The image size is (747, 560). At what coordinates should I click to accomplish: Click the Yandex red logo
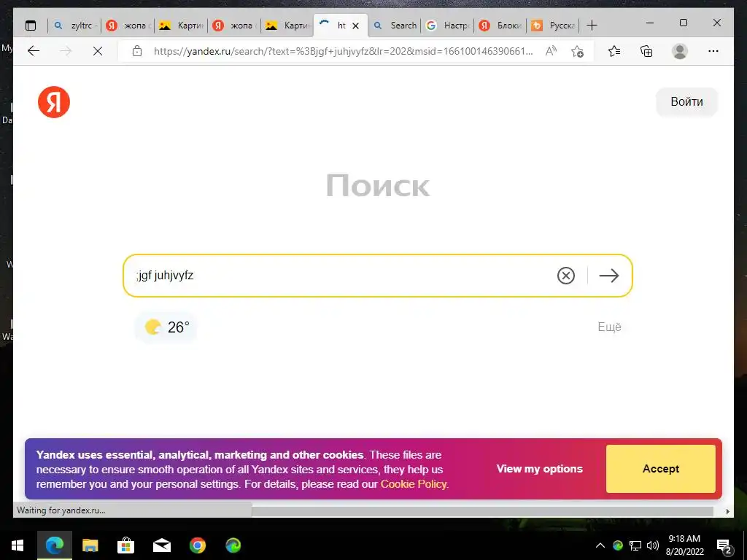[54, 102]
